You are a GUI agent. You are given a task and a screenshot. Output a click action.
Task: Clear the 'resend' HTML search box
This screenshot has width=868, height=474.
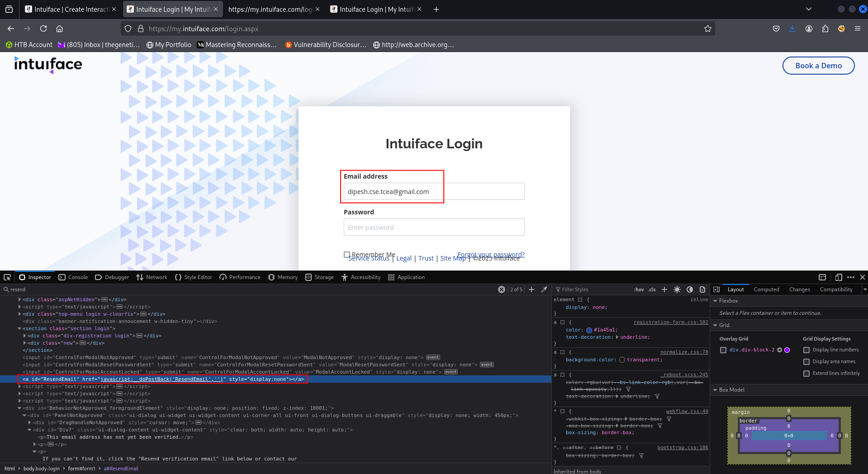click(502, 289)
